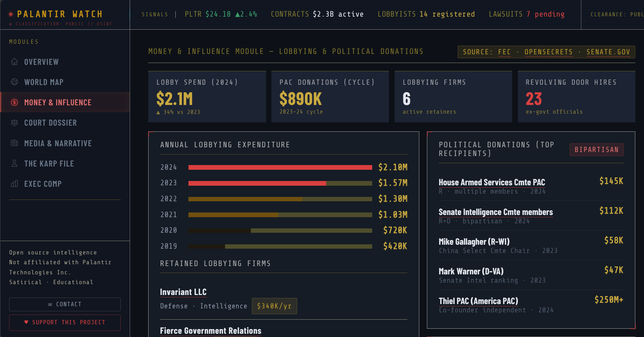Click the red diamond Palantir Watch logo
This screenshot has width=644, height=337.
11,14
